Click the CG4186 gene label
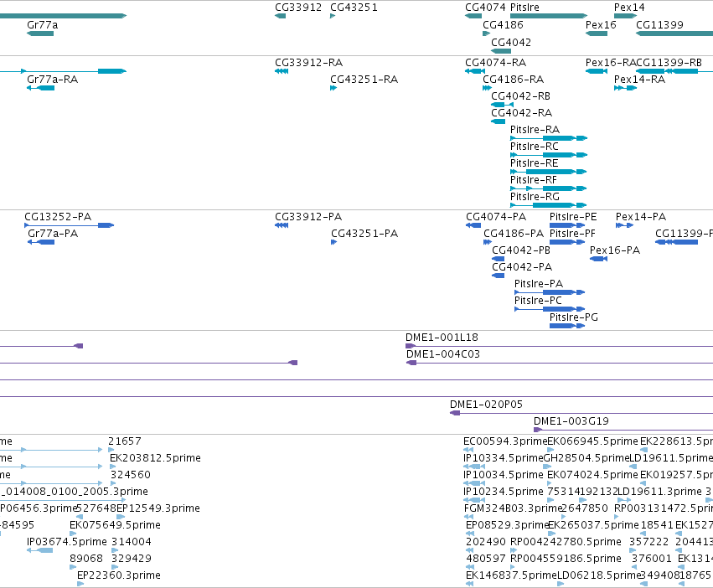 pyautogui.click(x=503, y=25)
